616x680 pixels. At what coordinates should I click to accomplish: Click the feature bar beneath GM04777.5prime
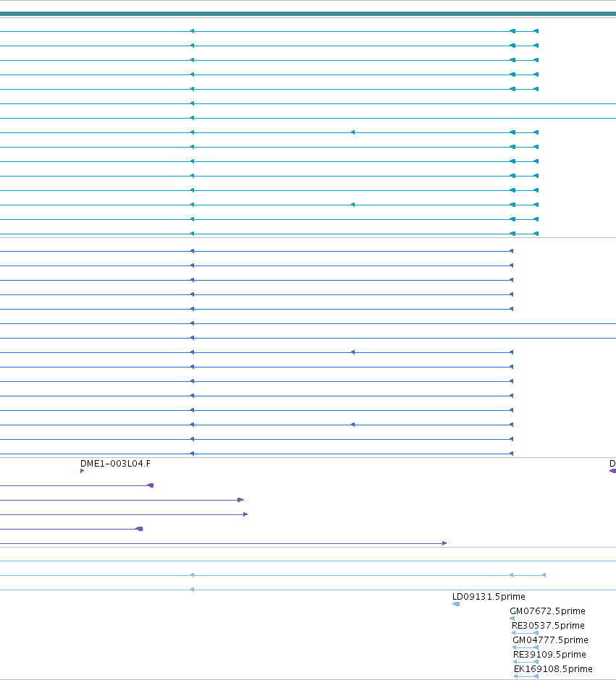click(x=526, y=647)
